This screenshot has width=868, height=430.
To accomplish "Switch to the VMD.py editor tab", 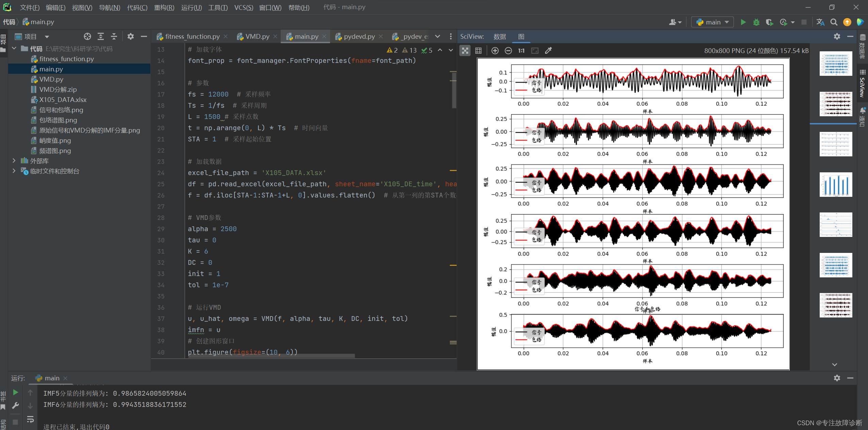I will pyautogui.click(x=257, y=36).
